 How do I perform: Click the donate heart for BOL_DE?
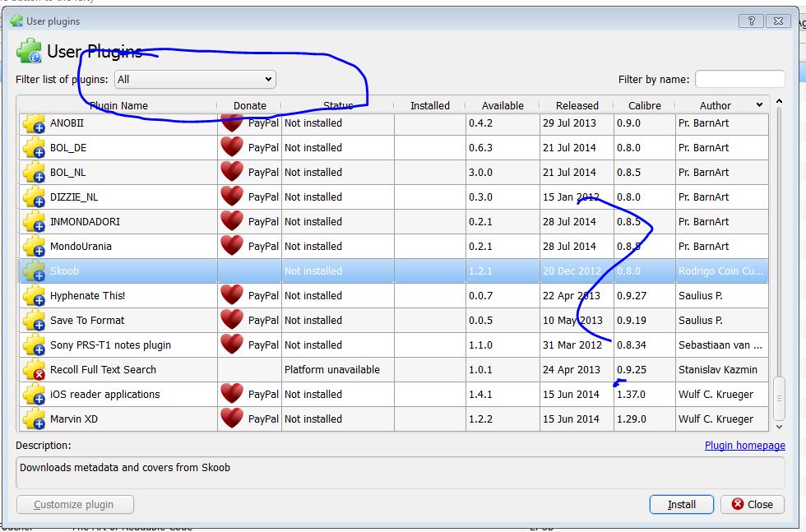click(x=232, y=147)
